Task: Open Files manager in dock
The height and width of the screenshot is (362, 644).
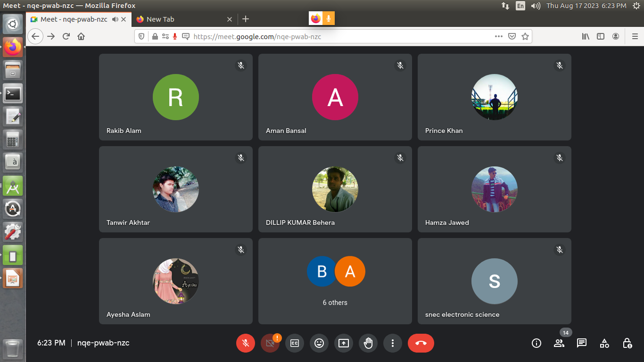Action: 13,70
